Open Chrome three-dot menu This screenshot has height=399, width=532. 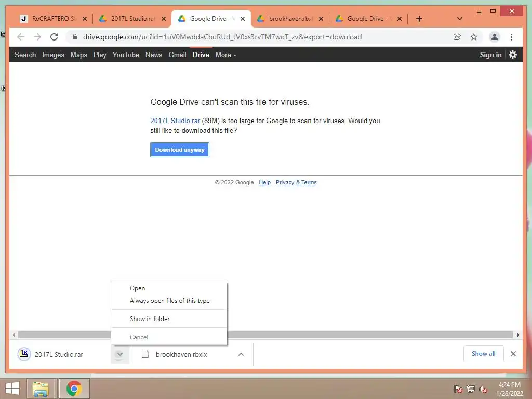tap(511, 37)
